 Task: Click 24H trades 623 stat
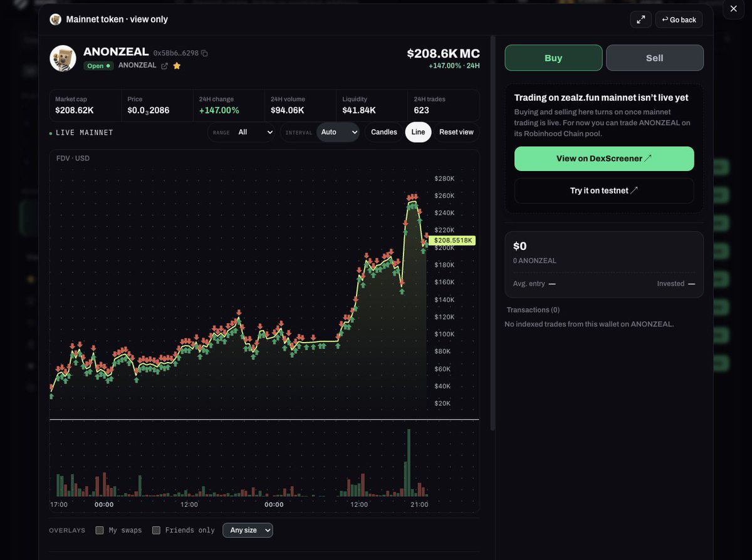[443, 105]
